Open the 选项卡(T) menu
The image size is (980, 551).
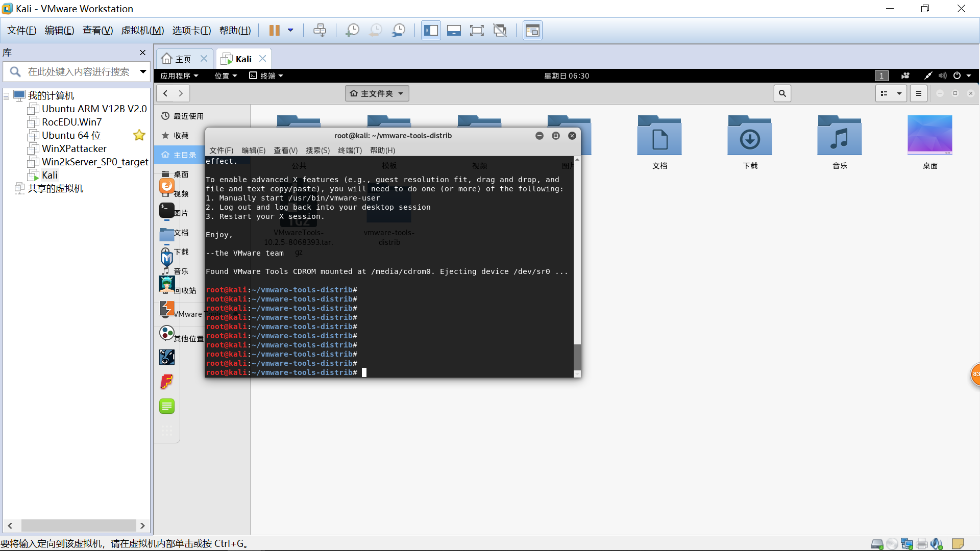click(191, 31)
